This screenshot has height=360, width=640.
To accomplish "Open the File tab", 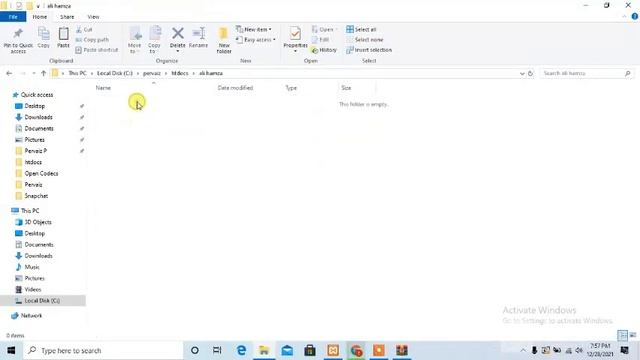I will pos(13,17).
